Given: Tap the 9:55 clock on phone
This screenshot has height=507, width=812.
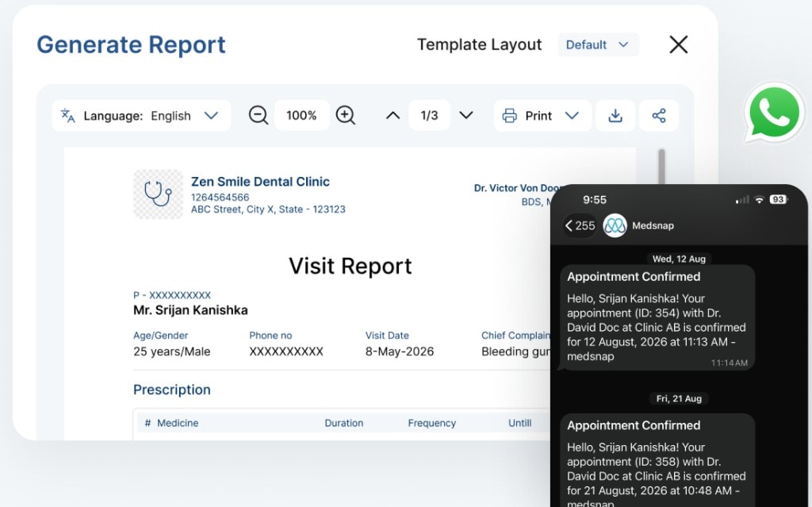Looking at the screenshot, I should coord(595,200).
